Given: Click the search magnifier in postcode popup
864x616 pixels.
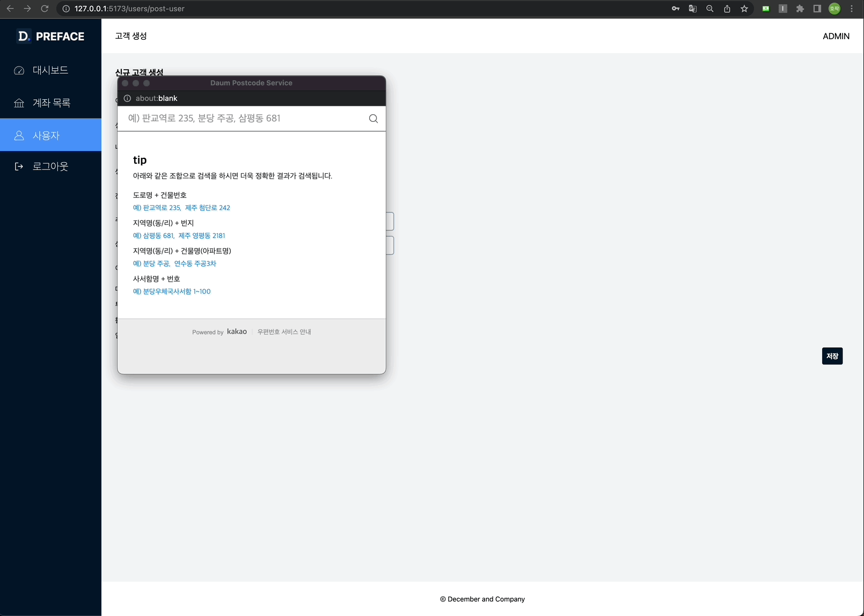Looking at the screenshot, I should click(374, 119).
